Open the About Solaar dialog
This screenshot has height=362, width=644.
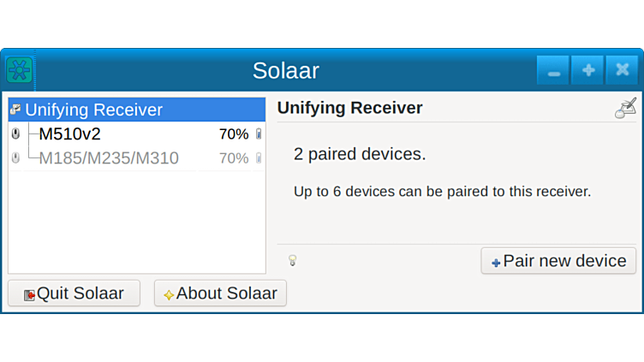(220, 294)
